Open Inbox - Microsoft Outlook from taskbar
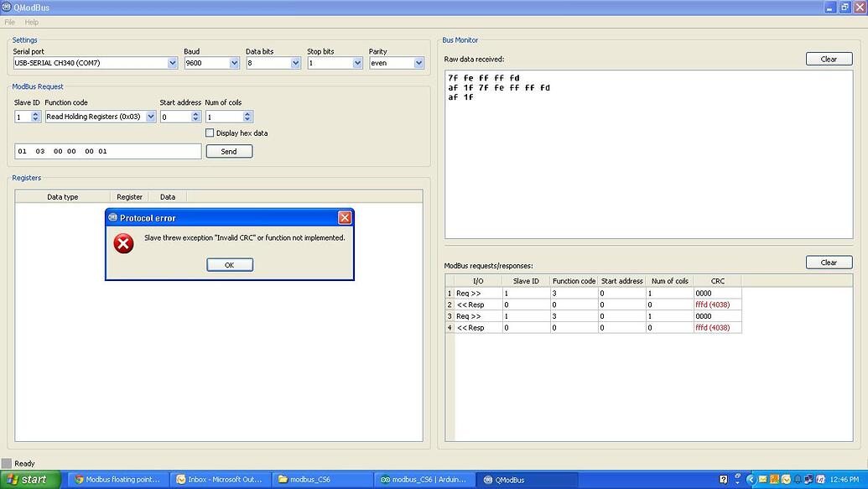The height and width of the screenshot is (489, 868). click(221, 480)
